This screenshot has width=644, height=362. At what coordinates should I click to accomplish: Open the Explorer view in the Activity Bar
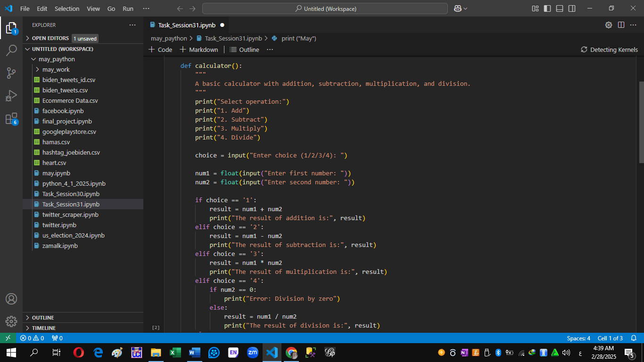click(x=11, y=27)
